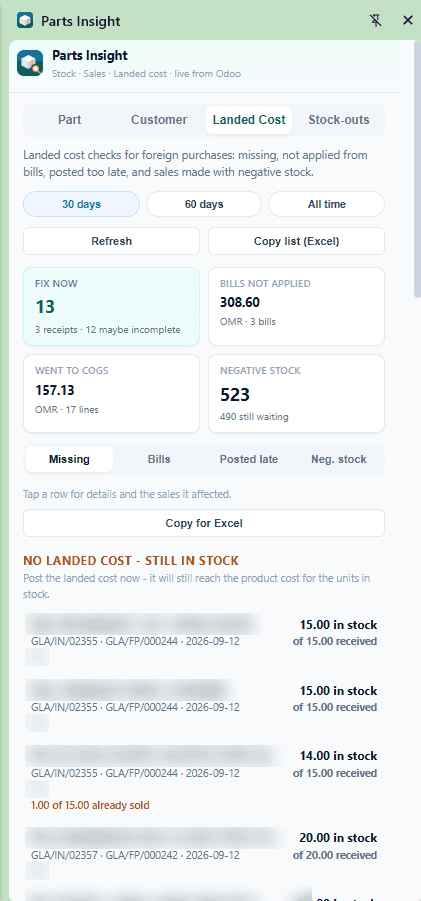Image resolution: width=421 pixels, height=901 pixels.
Task: Open the NEGATIVE STOCK card
Action: point(296,393)
